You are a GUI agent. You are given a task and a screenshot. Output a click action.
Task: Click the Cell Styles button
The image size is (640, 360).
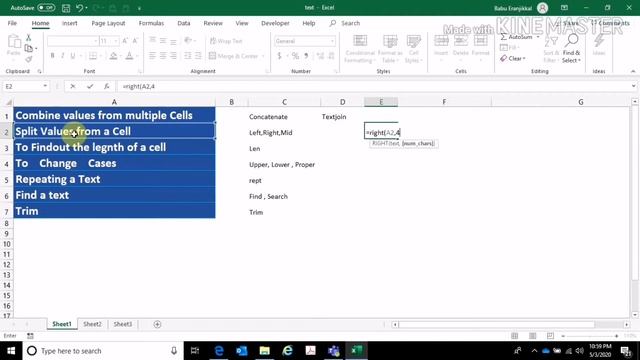click(413, 49)
